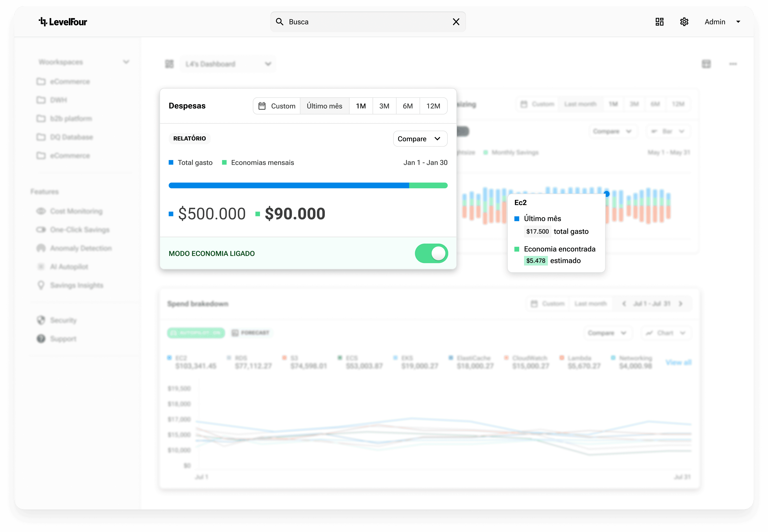
Task: Select Last month in the Spend breakdown card
Action: [x=590, y=304]
